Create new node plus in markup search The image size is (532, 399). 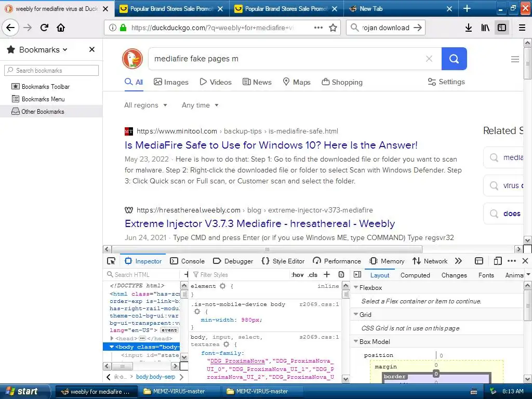(186, 274)
